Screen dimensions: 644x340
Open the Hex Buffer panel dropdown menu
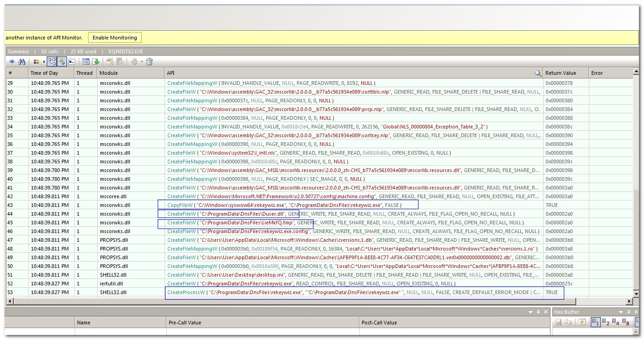(x=622, y=312)
